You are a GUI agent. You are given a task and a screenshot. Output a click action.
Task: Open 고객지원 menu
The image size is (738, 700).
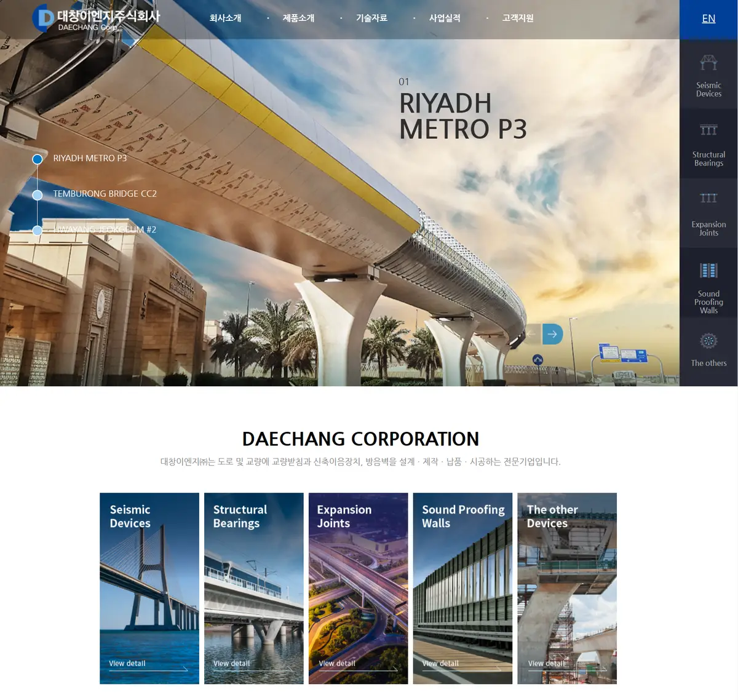pyautogui.click(x=518, y=18)
